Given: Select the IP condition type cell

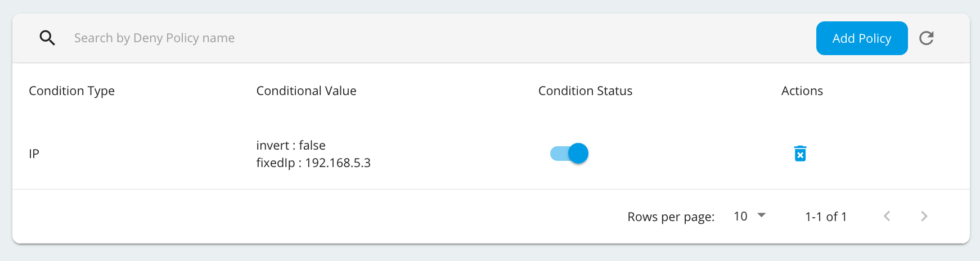Looking at the screenshot, I should 34,154.
